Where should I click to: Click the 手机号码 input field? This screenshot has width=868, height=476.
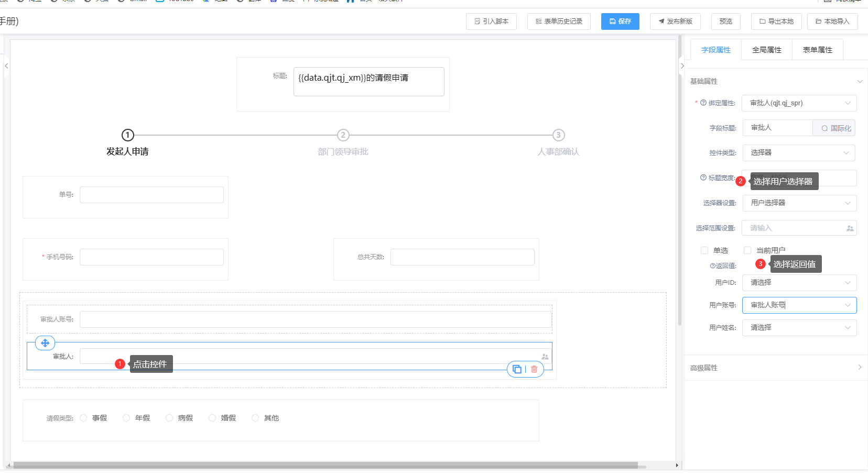point(151,257)
